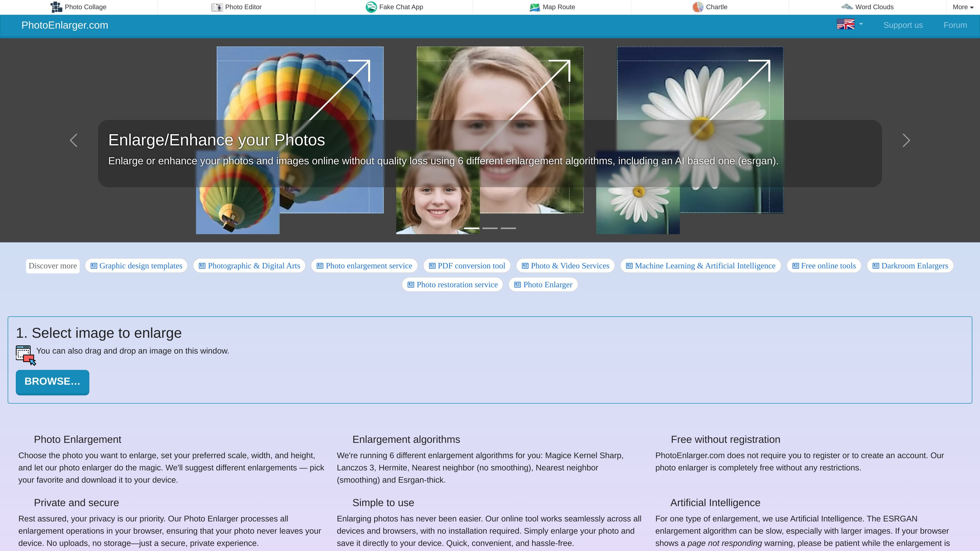Image resolution: width=980 pixels, height=551 pixels.
Task: Click the icon beside Machine Learning & Artificial Intelligence
Action: (x=629, y=266)
